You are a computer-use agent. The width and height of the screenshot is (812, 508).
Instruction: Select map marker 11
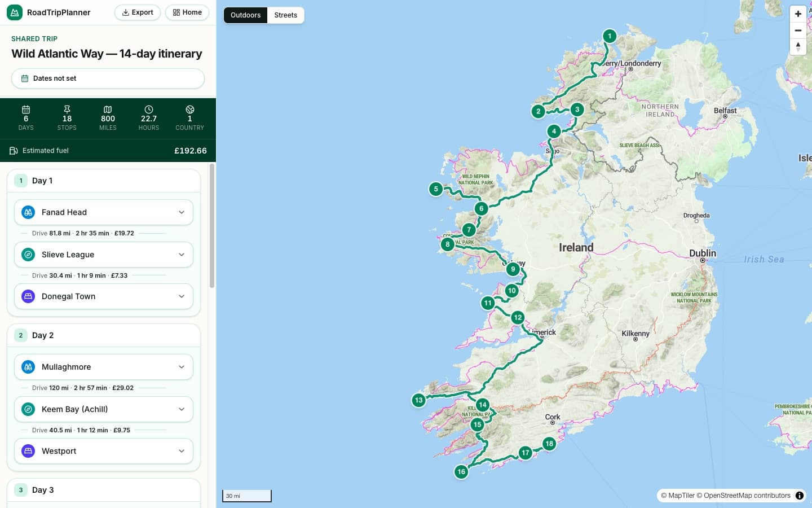point(488,303)
